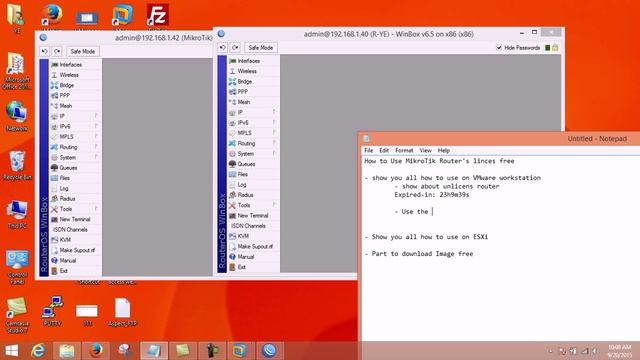The image size is (640, 360).
Task: Click the 'Expired-in: 23h9m39s' line in Notepad
Action: 432,195
